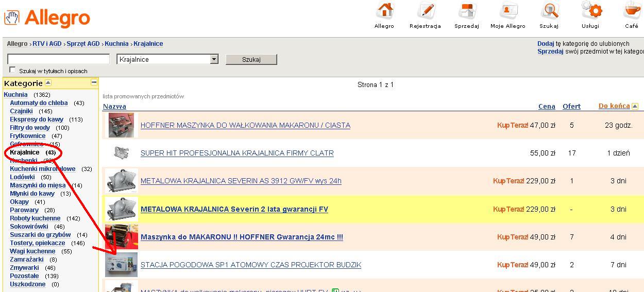Viewport: 644px width, 292px height.
Task: Open STACJA POGODOWA SP1 ATOMOWY CZAS listing
Action: [x=251, y=265]
